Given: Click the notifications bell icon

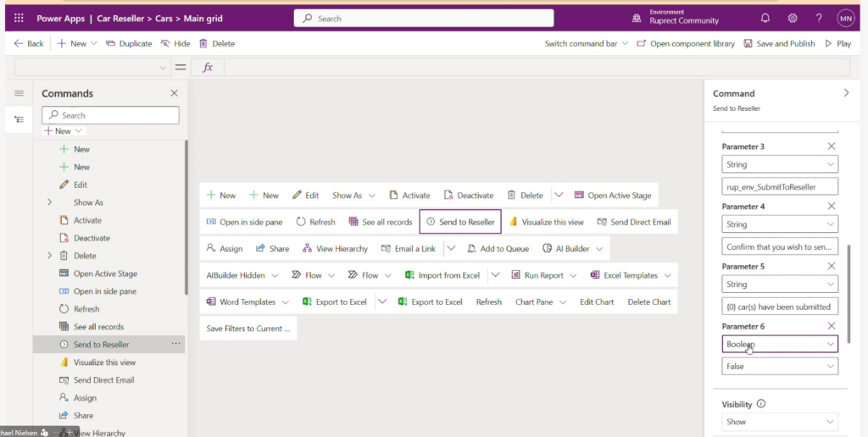Looking at the screenshot, I should pyautogui.click(x=765, y=18).
